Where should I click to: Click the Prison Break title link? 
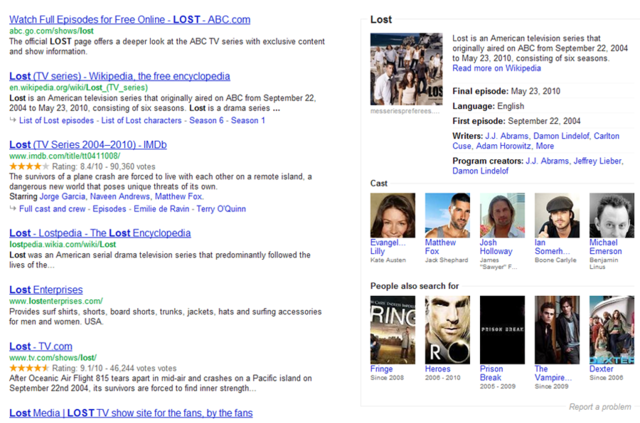coord(491,374)
